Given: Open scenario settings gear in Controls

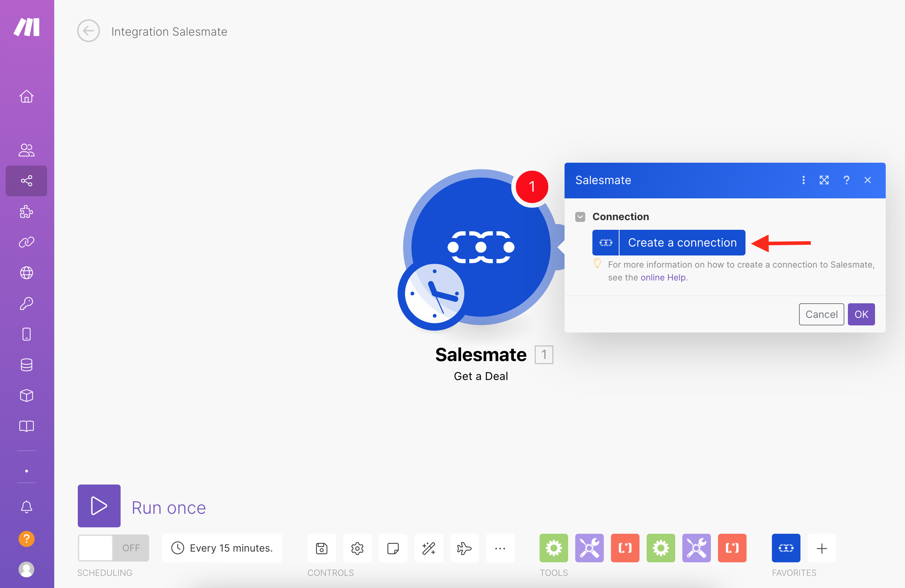Looking at the screenshot, I should (358, 548).
